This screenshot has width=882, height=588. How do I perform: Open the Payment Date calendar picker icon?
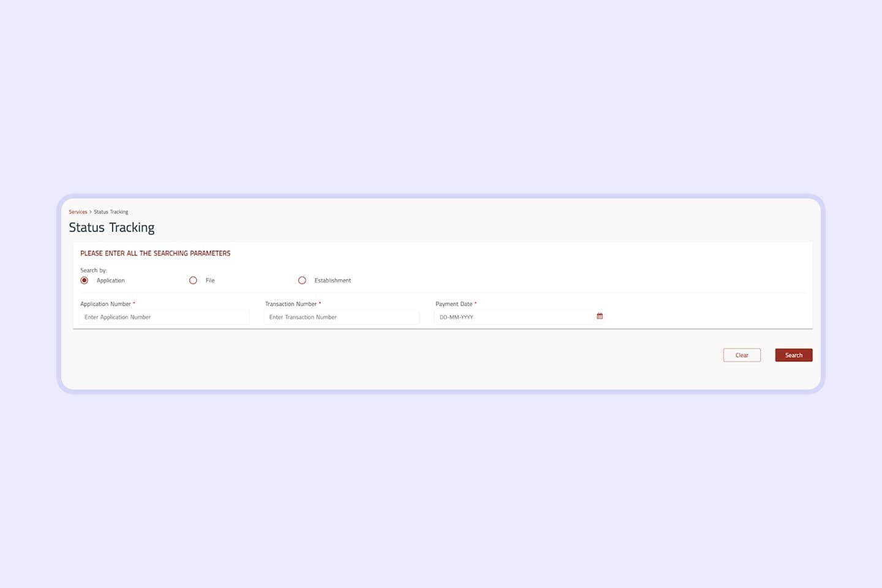[x=600, y=316]
